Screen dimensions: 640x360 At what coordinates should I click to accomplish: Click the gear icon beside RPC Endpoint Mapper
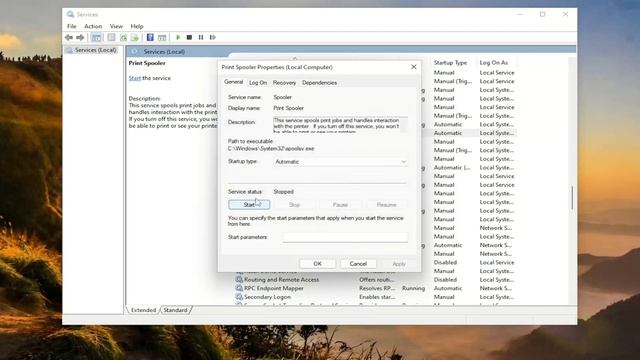click(239, 288)
